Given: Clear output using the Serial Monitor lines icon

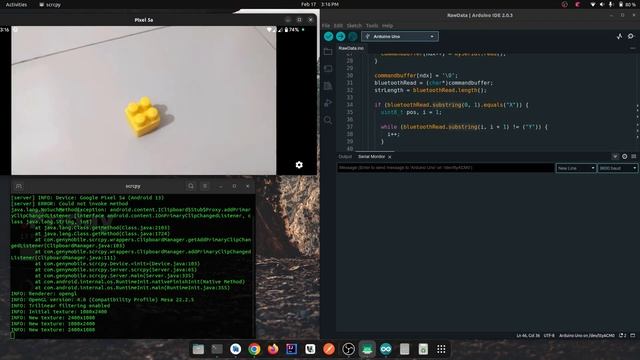Looking at the screenshot, I should [x=633, y=156].
